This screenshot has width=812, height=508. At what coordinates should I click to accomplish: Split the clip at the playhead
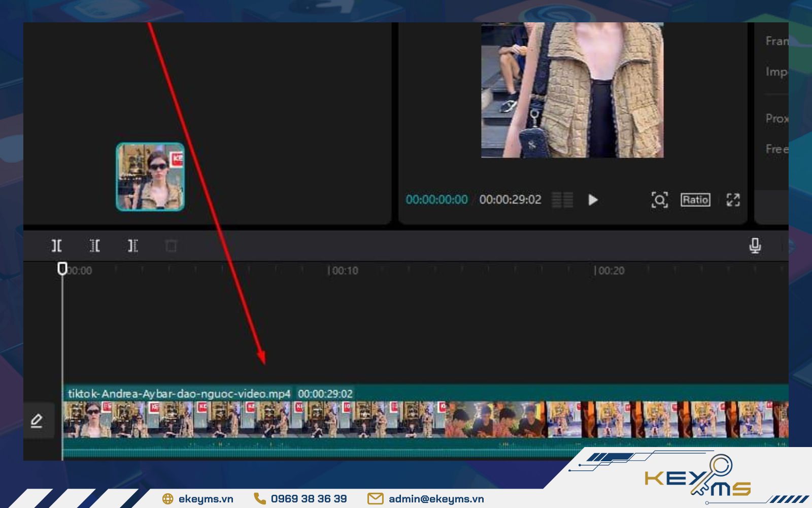coord(57,245)
